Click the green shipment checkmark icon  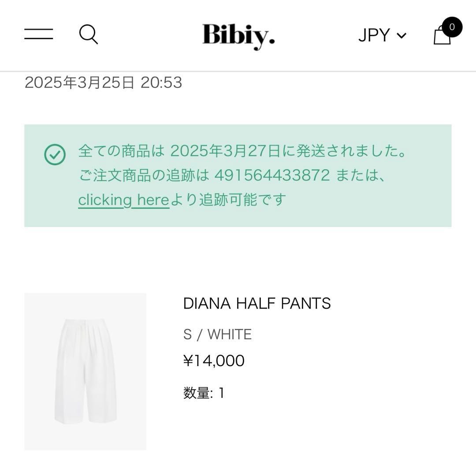click(54, 154)
